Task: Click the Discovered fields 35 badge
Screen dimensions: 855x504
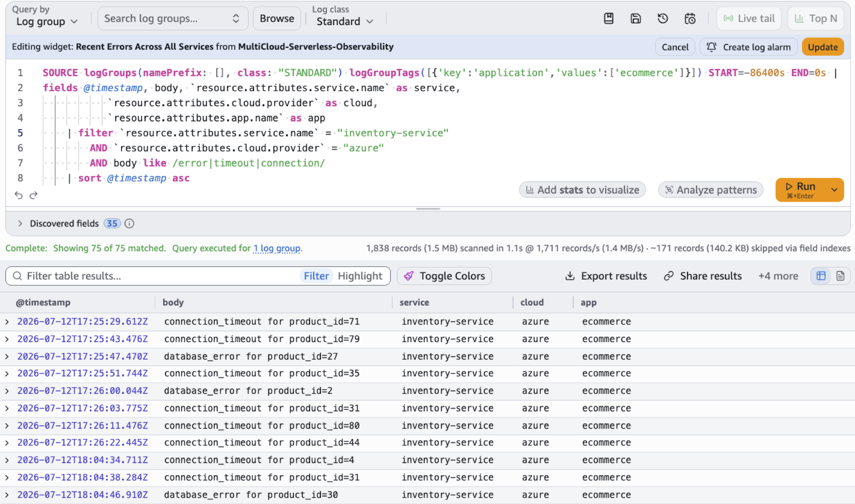Action: coord(112,224)
